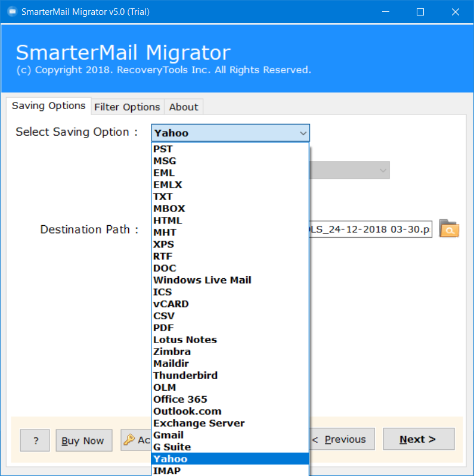
Task: Choose RTF saving format
Action: click(230, 256)
